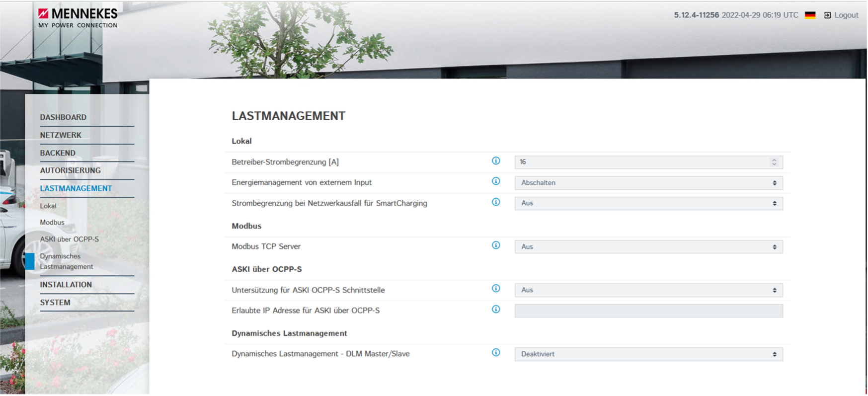Click info icon for ASKI OCPP-S Schnittstelle
The height and width of the screenshot is (396, 868).
[x=495, y=289]
